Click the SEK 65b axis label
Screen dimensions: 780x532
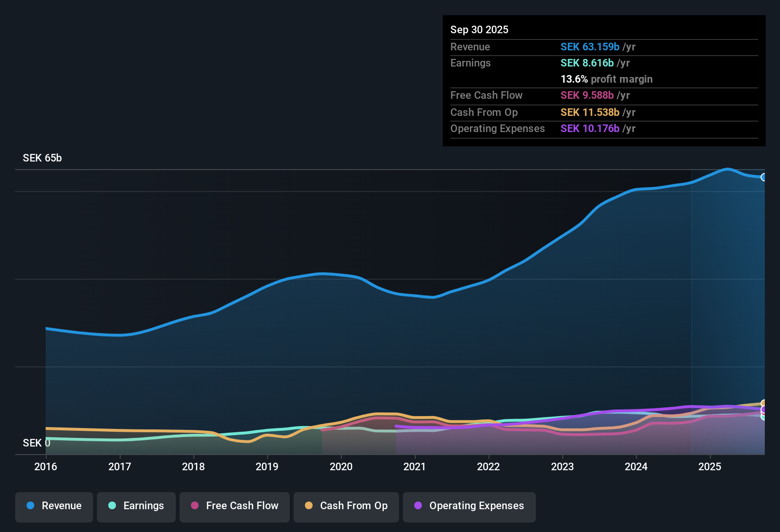click(41, 158)
